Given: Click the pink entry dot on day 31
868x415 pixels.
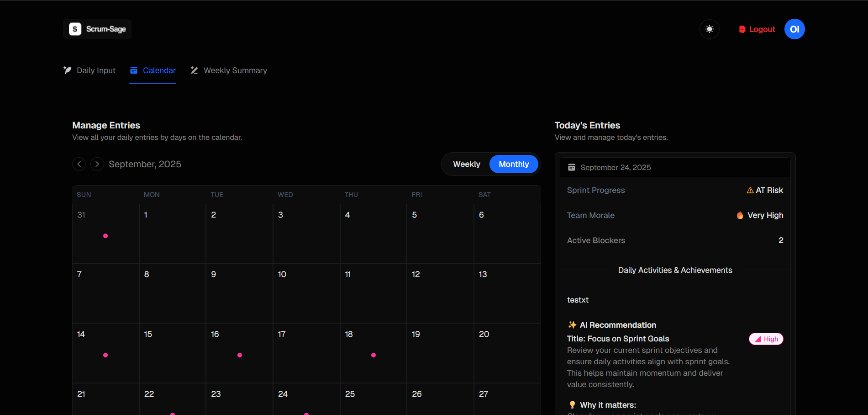Looking at the screenshot, I should click(x=105, y=236).
